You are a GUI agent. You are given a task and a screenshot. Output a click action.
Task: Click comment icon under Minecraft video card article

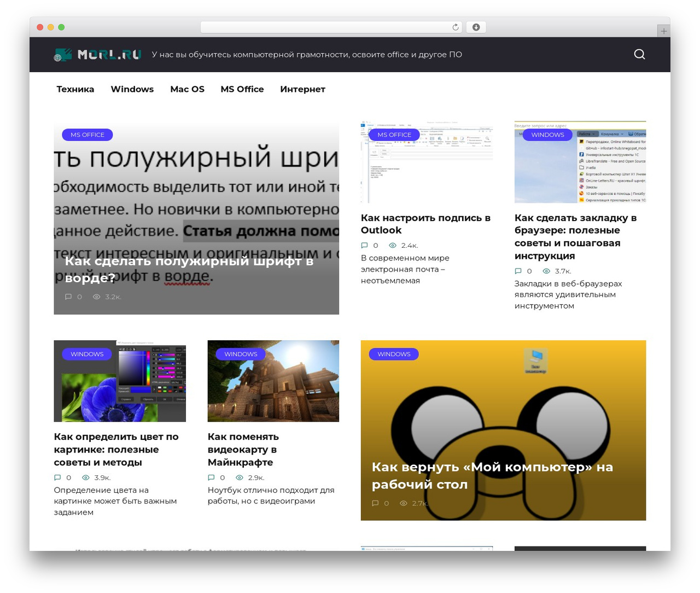tap(211, 478)
